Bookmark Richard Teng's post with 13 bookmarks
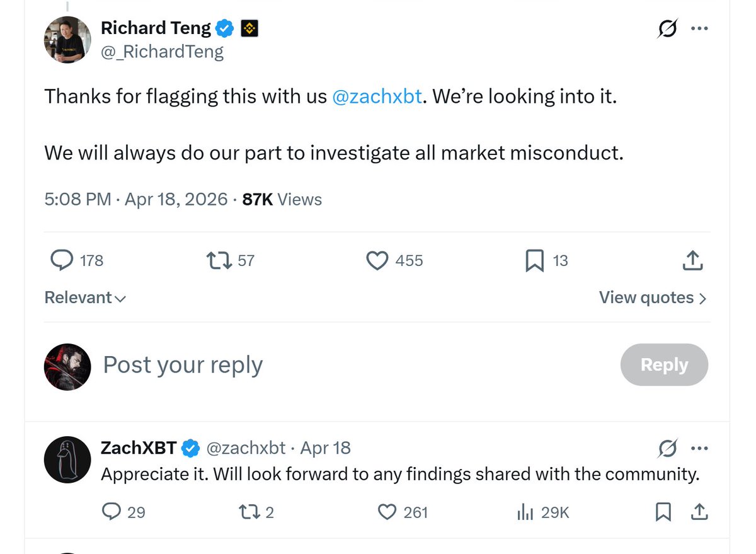 tap(534, 260)
